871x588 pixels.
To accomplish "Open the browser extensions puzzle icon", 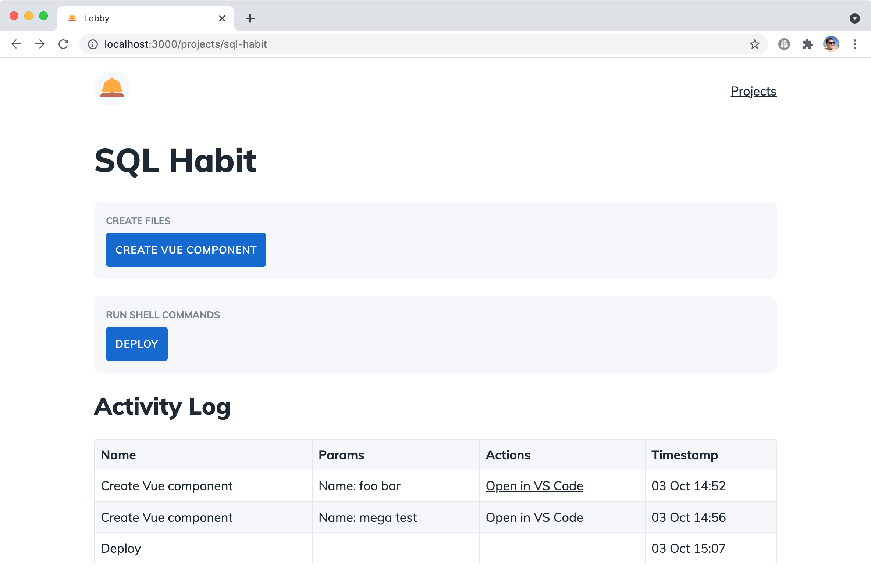I will [x=808, y=44].
